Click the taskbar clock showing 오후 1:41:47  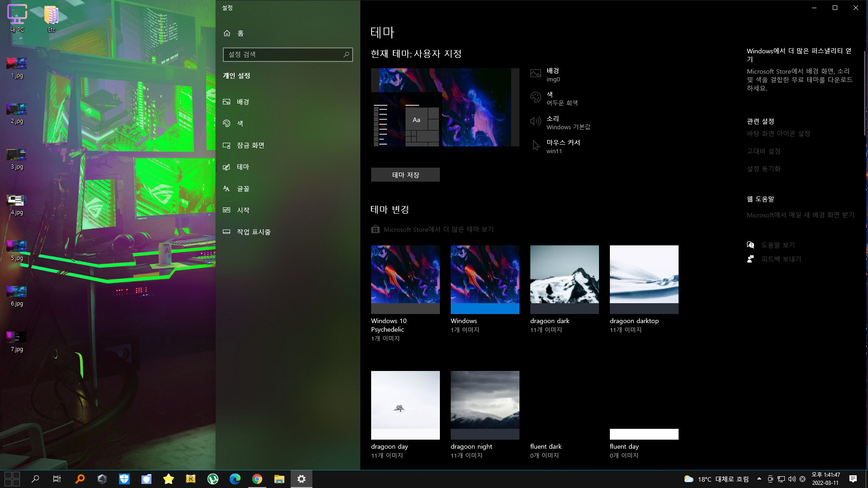tap(826, 479)
